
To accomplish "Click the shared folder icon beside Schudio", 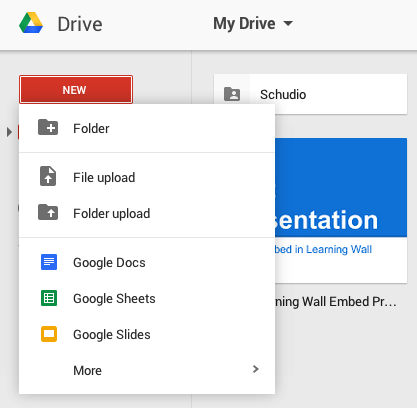I will pyautogui.click(x=232, y=94).
